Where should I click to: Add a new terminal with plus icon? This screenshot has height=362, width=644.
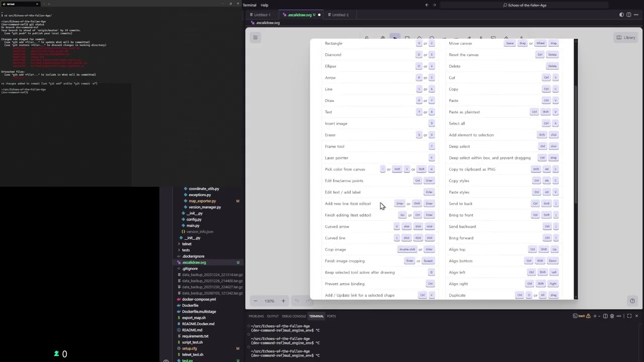[x=595, y=316]
